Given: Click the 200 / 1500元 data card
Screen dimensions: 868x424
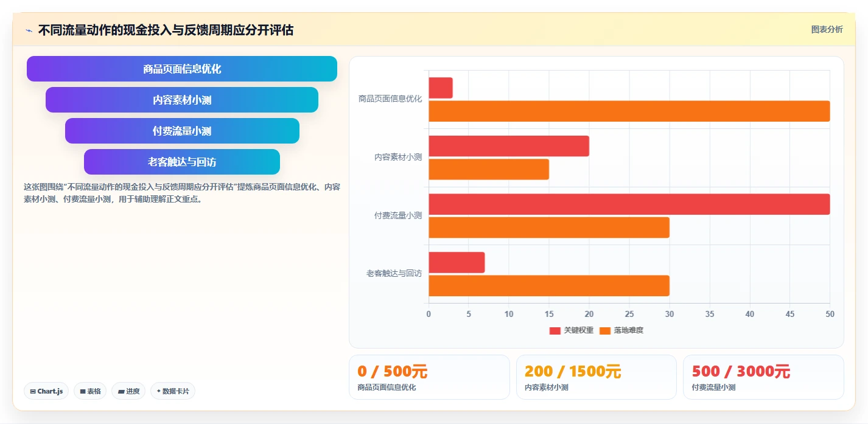Looking at the screenshot, I should [597, 377].
